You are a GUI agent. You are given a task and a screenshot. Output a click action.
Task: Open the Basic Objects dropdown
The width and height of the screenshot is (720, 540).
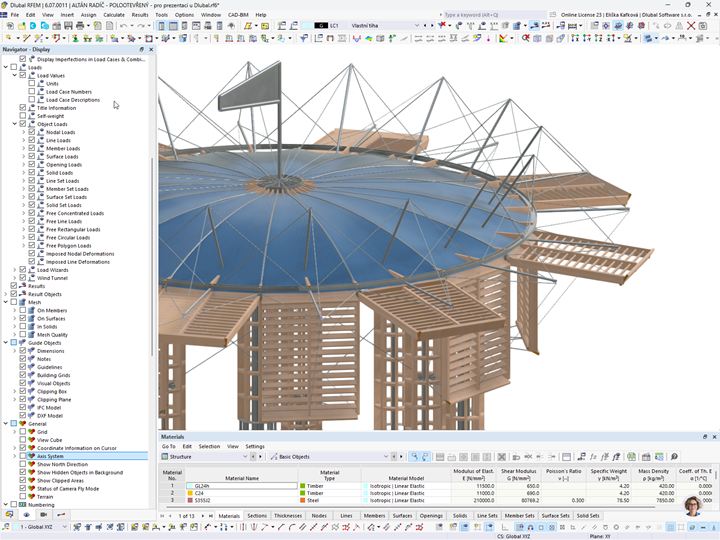point(386,457)
